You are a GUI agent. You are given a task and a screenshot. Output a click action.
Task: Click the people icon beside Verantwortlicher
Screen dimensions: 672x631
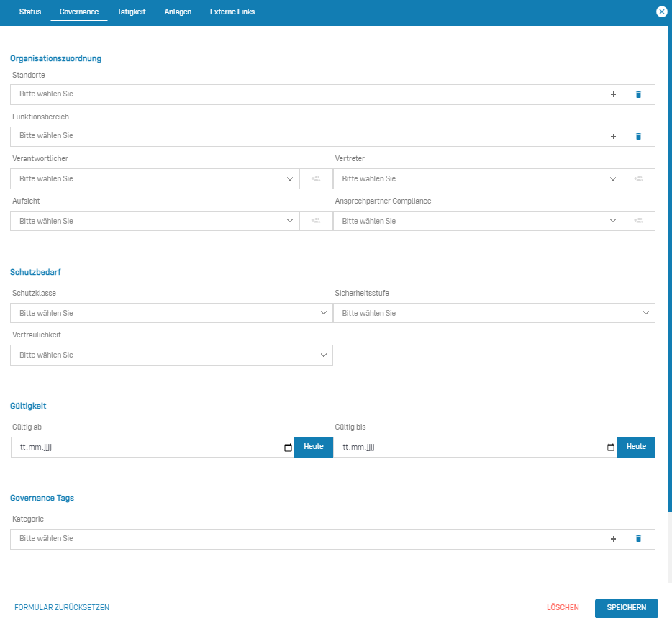pyautogui.click(x=316, y=178)
